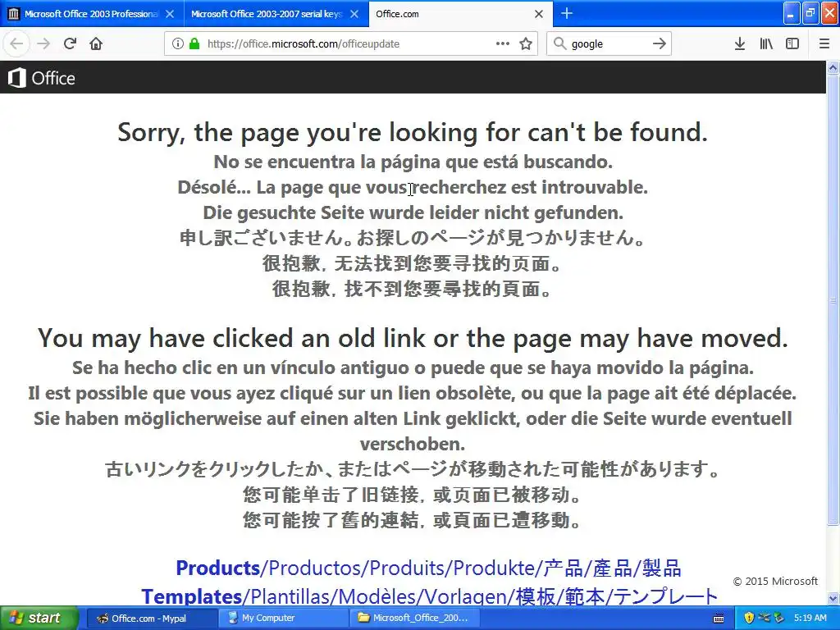The height and width of the screenshot is (630, 840).
Task: Bookmark this page with the star
Action: (x=526, y=43)
